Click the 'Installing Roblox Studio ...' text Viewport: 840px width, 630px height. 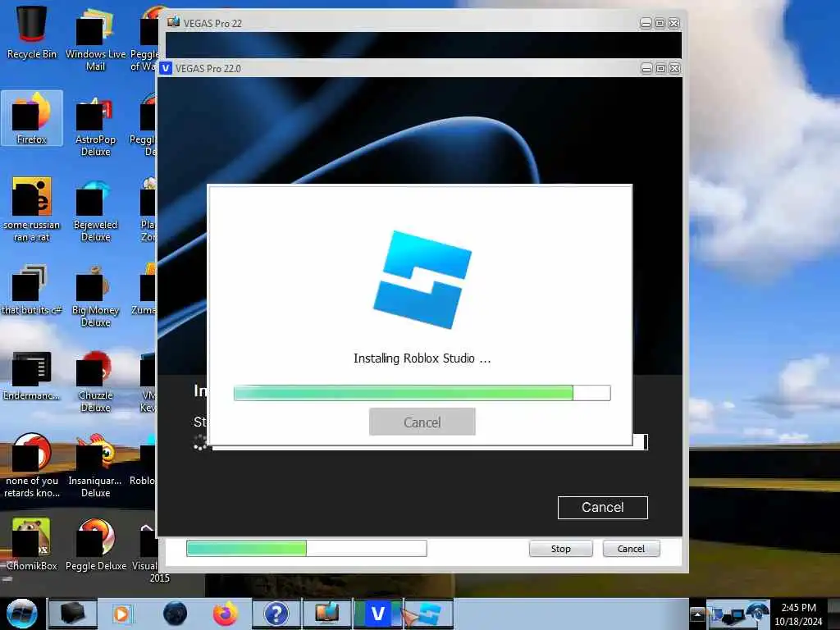pos(422,358)
